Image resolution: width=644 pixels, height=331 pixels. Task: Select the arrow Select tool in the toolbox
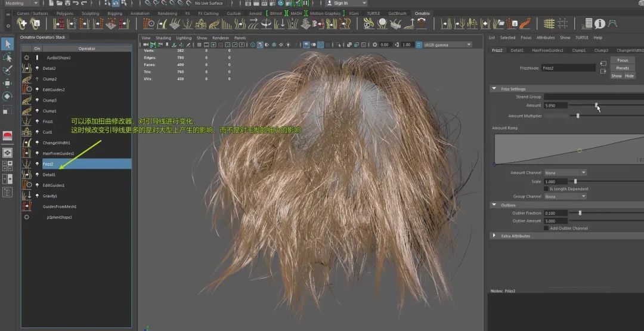click(x=8, y=44)
